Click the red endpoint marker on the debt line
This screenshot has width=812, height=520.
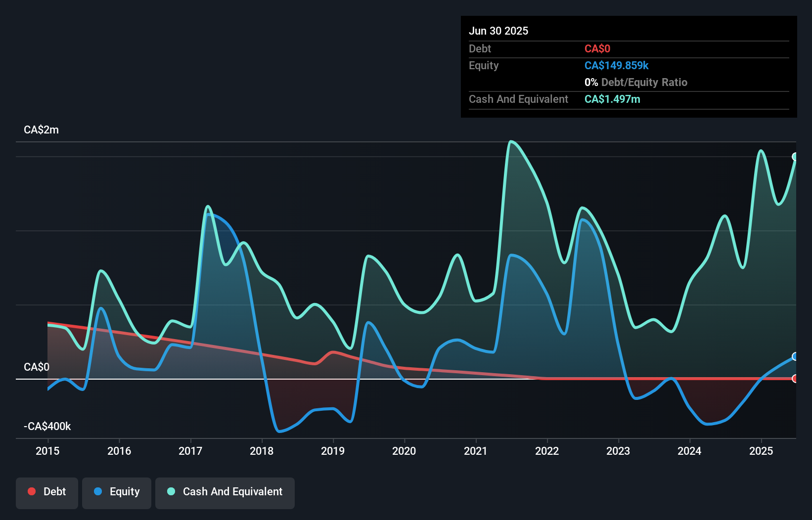coord(795,379)
